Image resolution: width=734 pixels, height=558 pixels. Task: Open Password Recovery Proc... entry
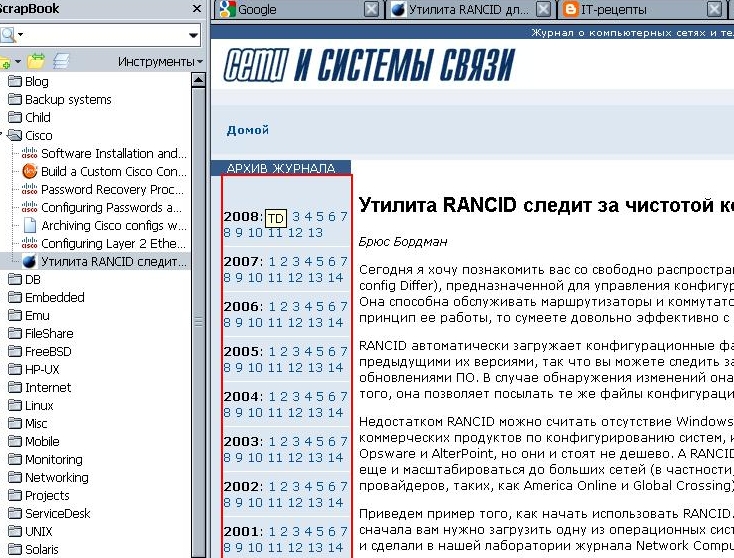tap(112, 190)
